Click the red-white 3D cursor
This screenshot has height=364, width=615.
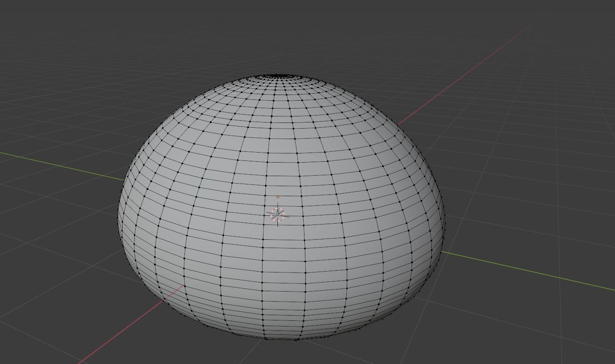click(278, 214)
